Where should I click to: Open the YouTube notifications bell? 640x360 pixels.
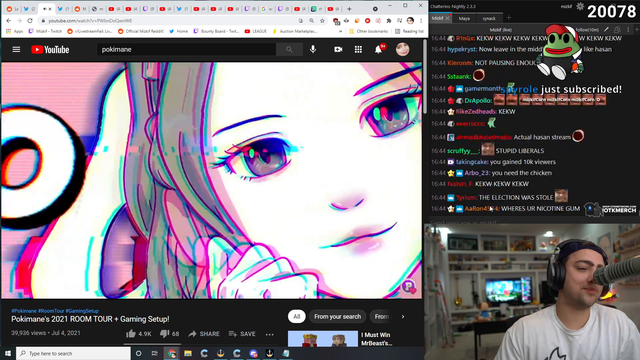[x=378, y=49]
